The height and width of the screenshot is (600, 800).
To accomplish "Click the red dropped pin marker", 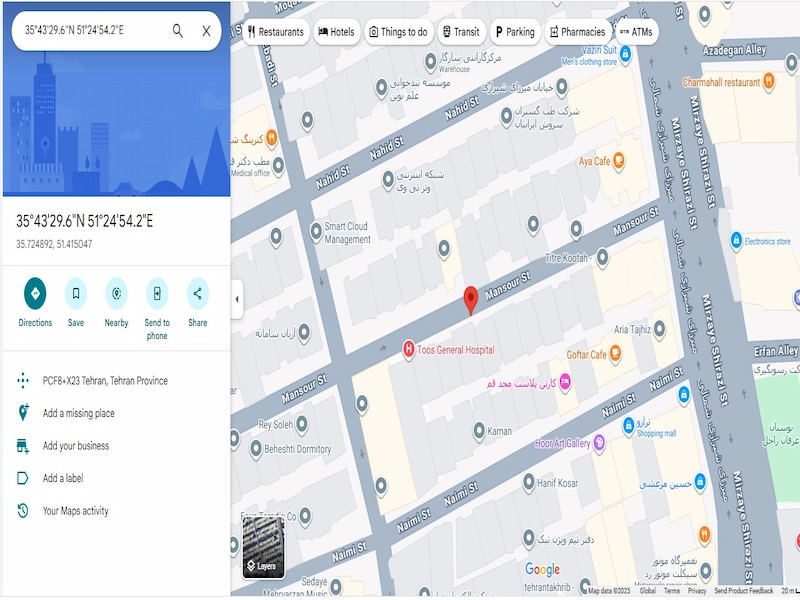I will coord(470,300).
